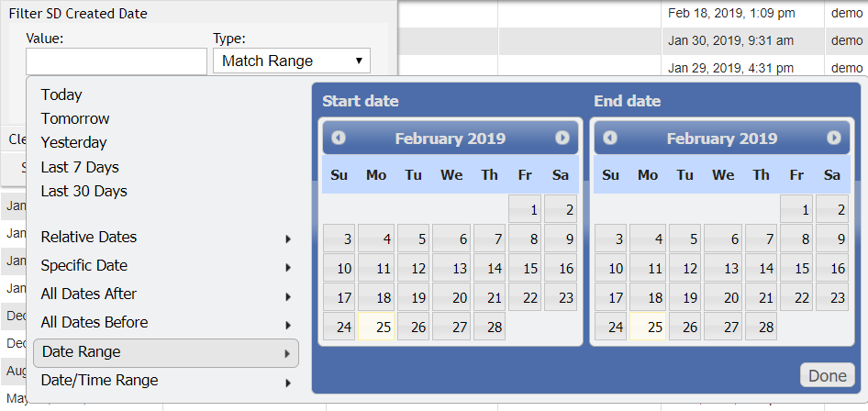This screenshot has height=411, width=868.
Task: Click the filter Value input field
Action: 117,61
